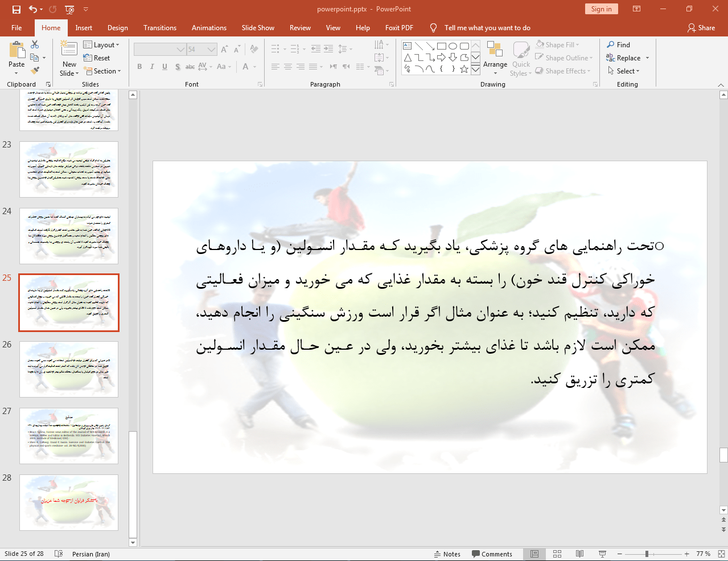Open the Section dropdown
This screenshot has height=561, width=728.
103,71
